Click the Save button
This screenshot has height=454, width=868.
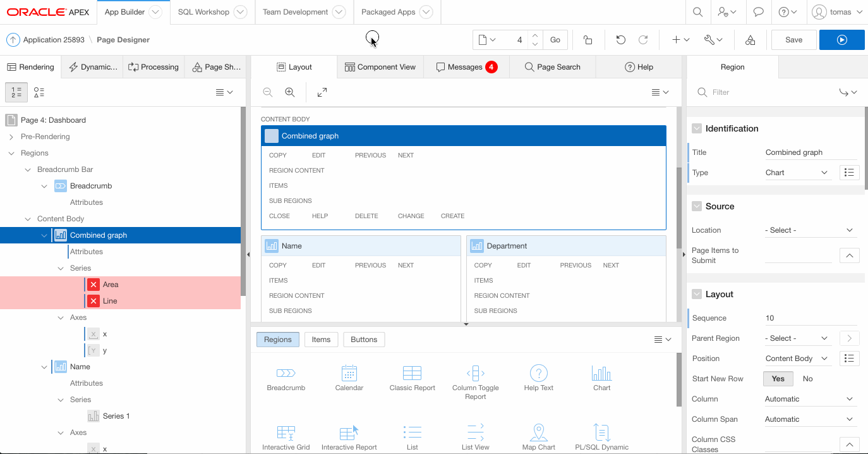(x=793, y=40)
